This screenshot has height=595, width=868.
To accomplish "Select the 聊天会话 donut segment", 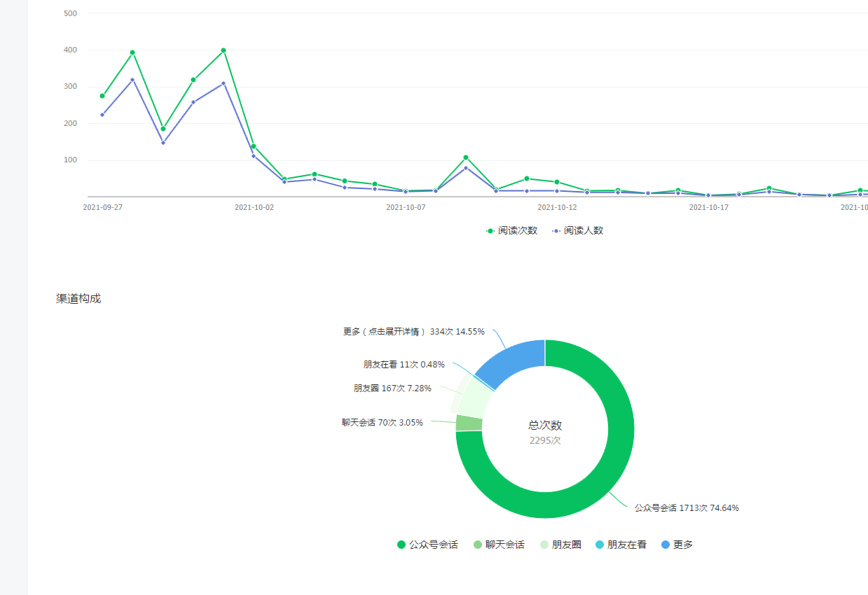I will point(469,423).
